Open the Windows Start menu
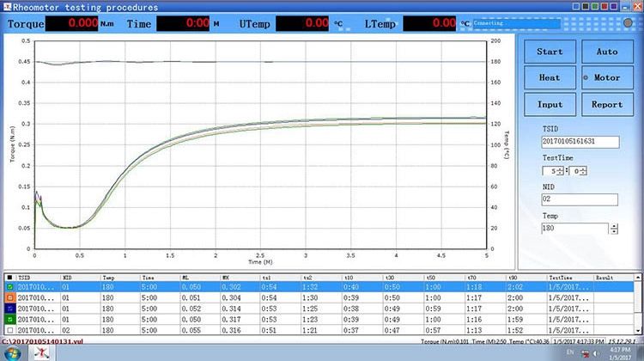Viewport: 644px width, 361px height. click(x=12, y=353)
